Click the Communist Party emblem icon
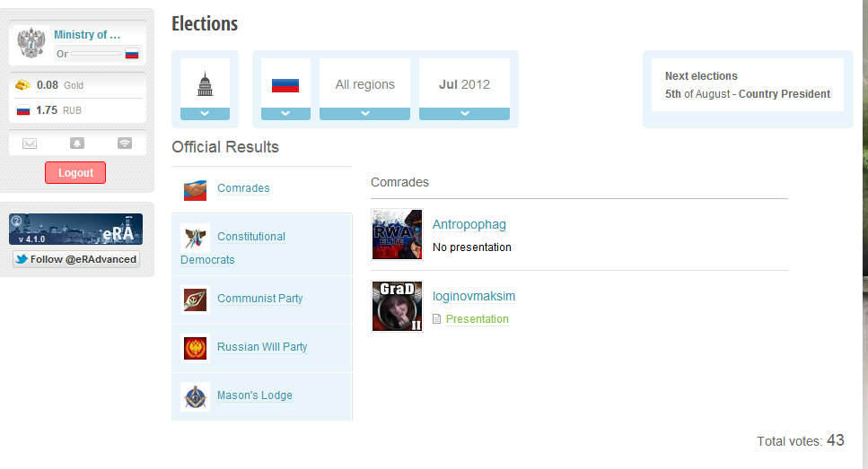 coord(195,299)
